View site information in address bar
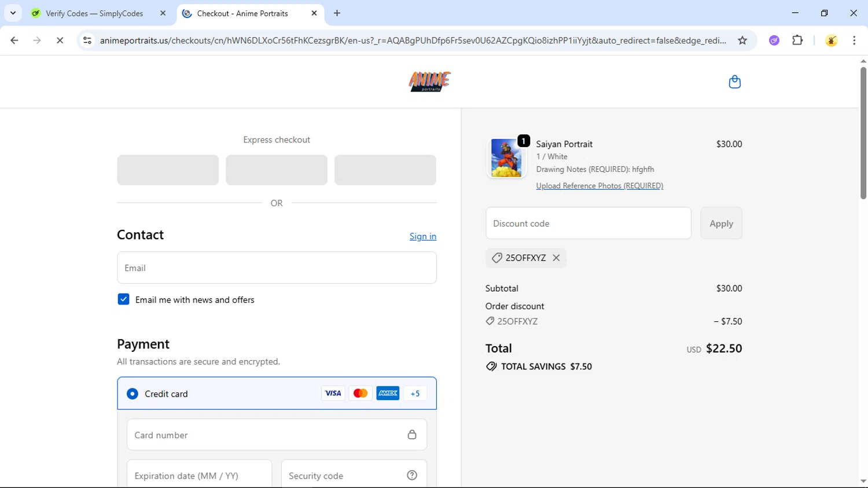868x488 pixels. click(87, 41)
